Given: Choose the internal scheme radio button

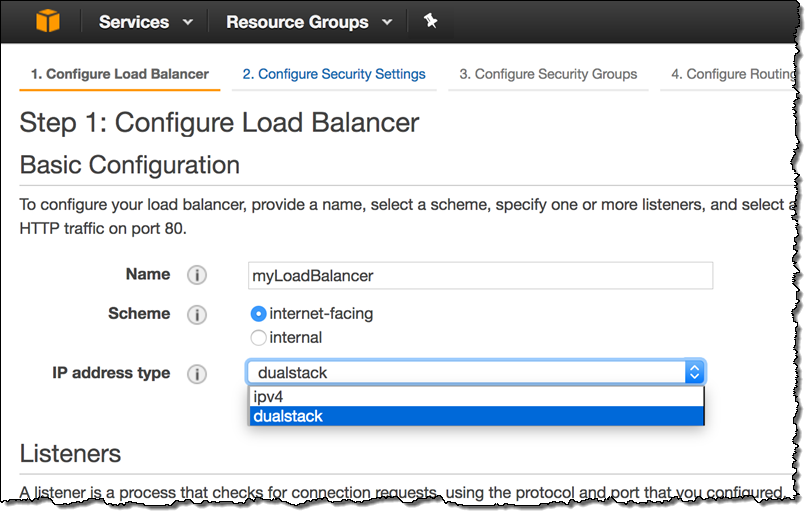Looking at the screenshot, I should click(259, 338).
